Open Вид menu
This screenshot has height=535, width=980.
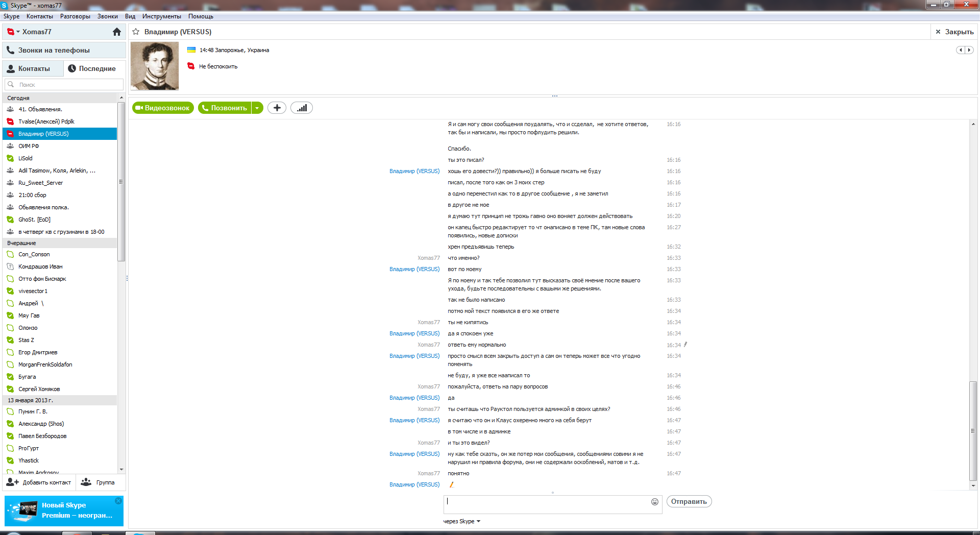tap(130, 16)
